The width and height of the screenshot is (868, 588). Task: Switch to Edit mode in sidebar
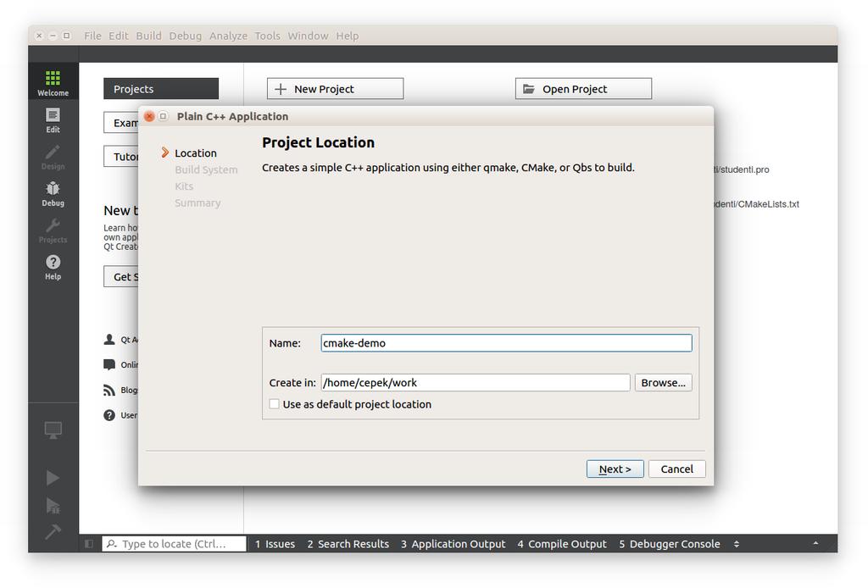(x=53, y=120)
